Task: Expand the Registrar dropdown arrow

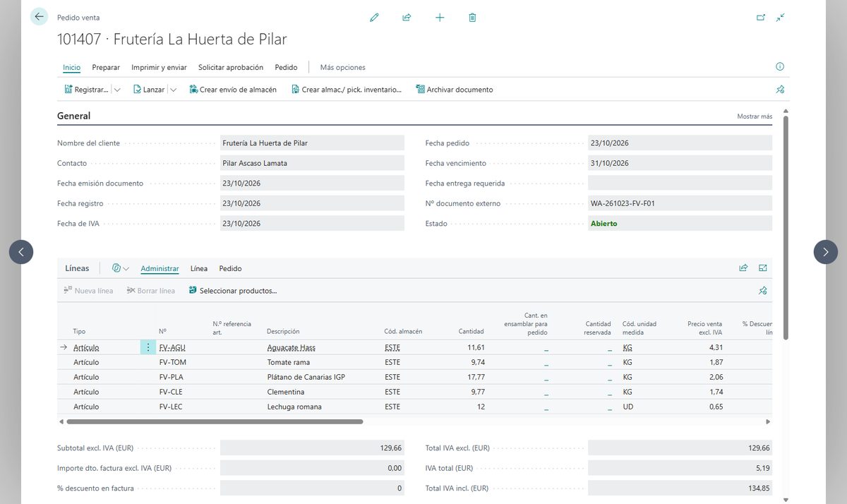Action: pyautogui.click(x=117, y=90)
